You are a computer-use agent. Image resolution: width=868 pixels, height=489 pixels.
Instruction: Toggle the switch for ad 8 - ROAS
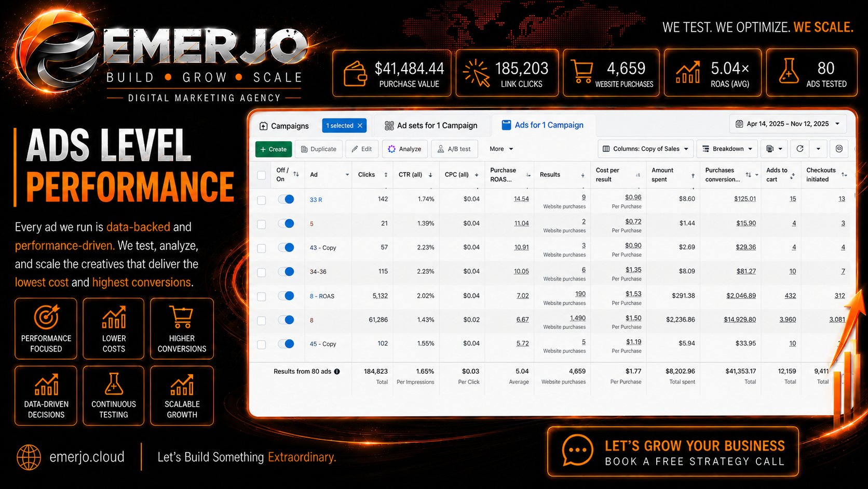tap(286, 296)
